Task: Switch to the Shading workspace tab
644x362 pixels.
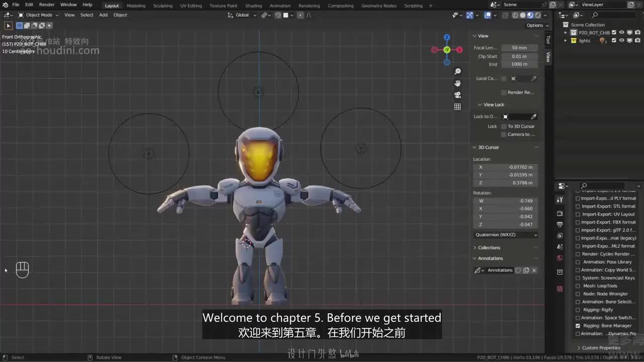Action: click(254, 6)
